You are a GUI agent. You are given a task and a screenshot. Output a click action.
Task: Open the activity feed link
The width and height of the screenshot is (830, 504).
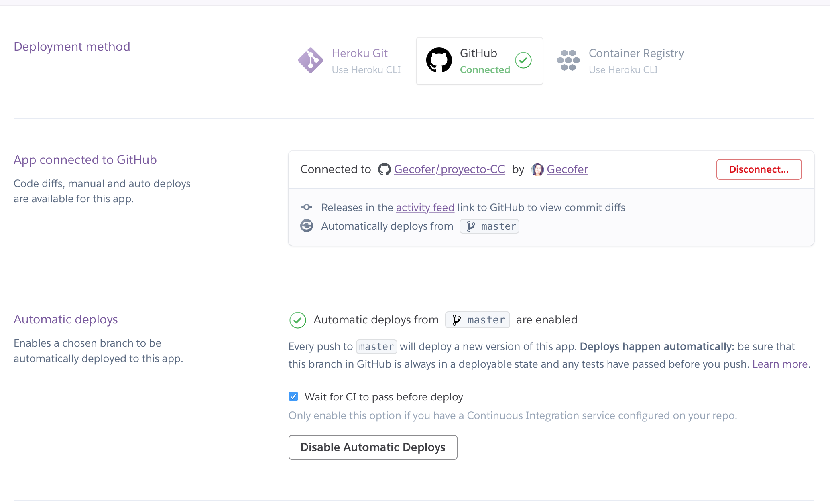tap(425, 207)
